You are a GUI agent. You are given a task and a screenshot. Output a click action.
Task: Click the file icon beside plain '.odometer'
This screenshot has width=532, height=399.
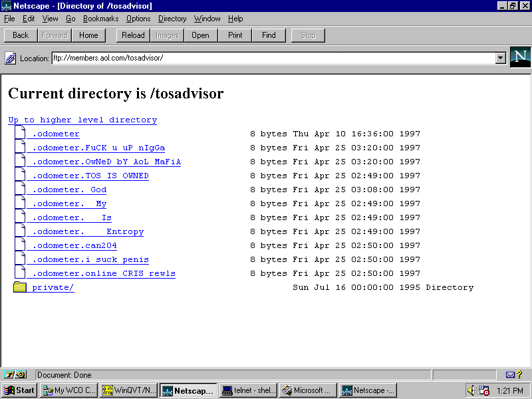(x=20, y=132)
